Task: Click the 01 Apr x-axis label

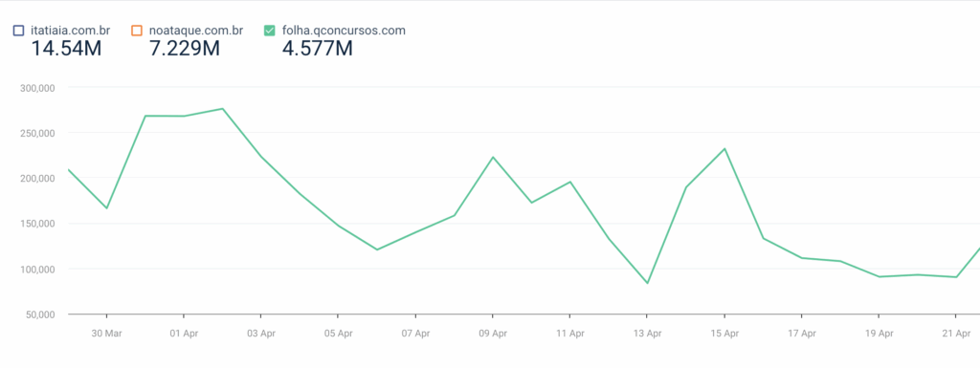Action: pos(184,334)
